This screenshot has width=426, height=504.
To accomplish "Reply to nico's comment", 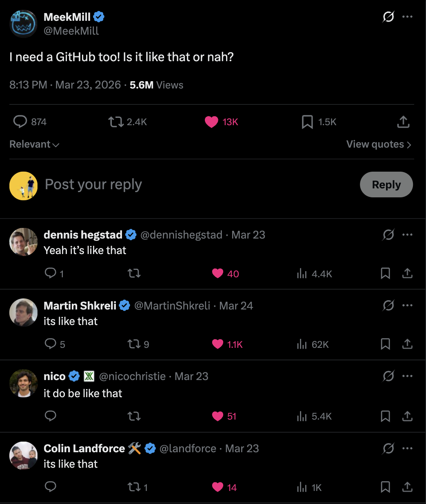I will coord(50,416).
